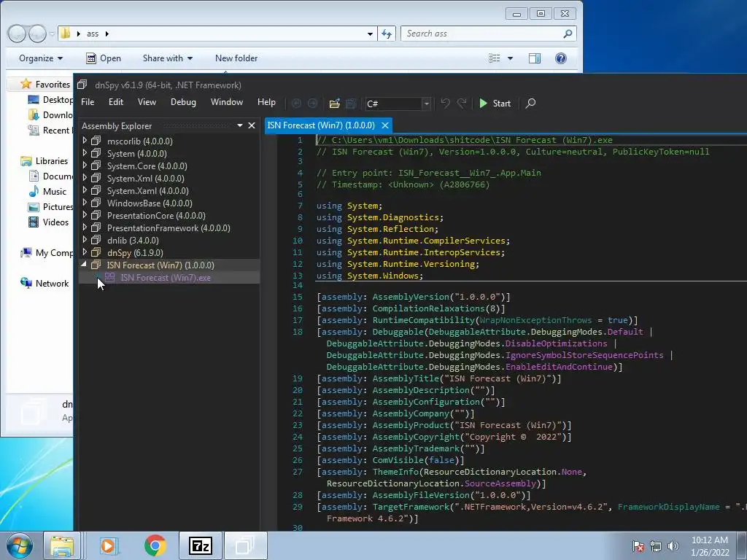This screenshot has width=747, height=560.
Task: Click the Redo icon in dnSpy toolbar
Action: click(x=462, y=104)
